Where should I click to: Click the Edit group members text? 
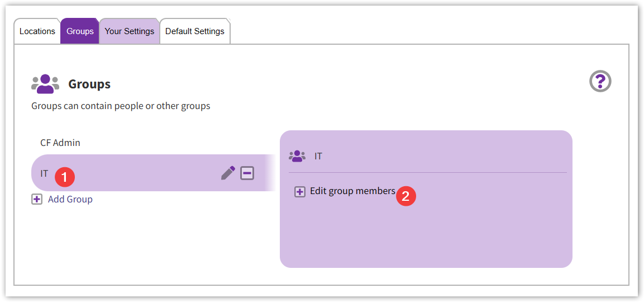352,191
